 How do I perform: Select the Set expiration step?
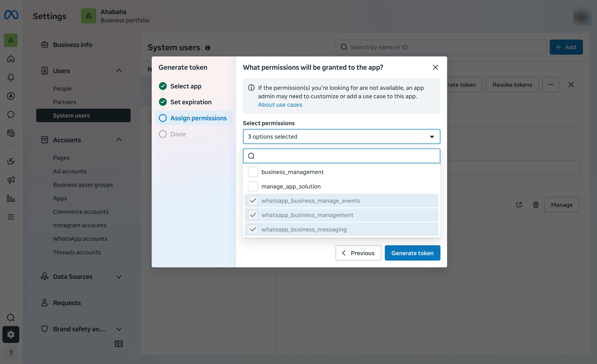pos(191,102)
